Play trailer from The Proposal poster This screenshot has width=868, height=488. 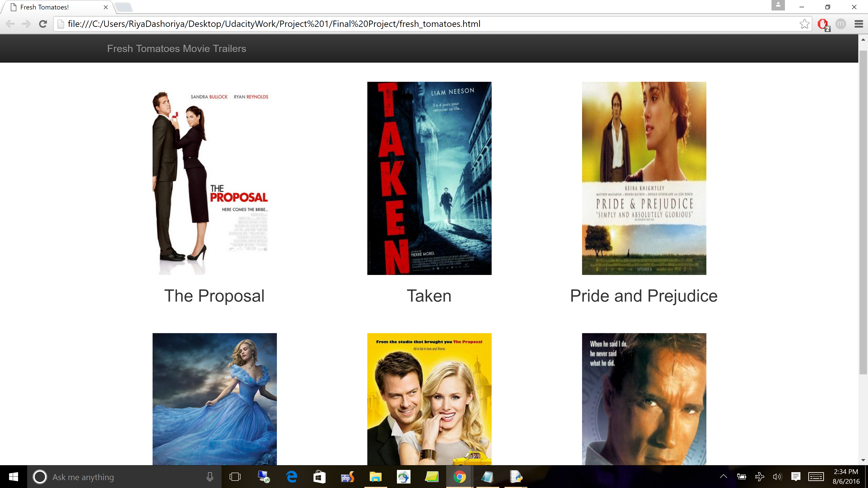[x=215, y=178]
